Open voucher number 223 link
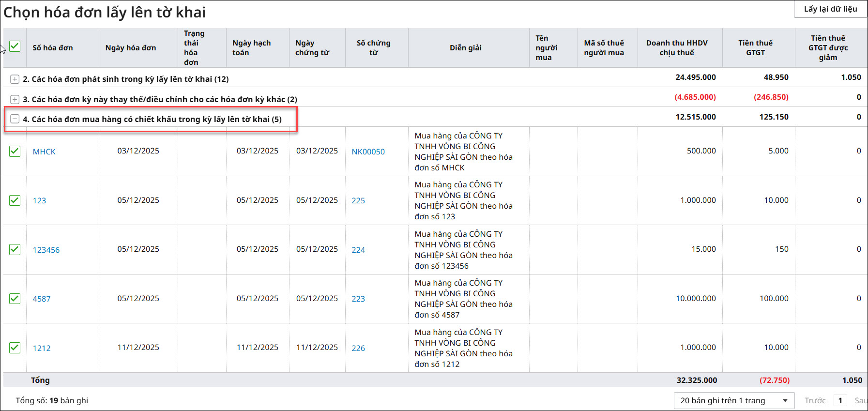 (358, 299)
